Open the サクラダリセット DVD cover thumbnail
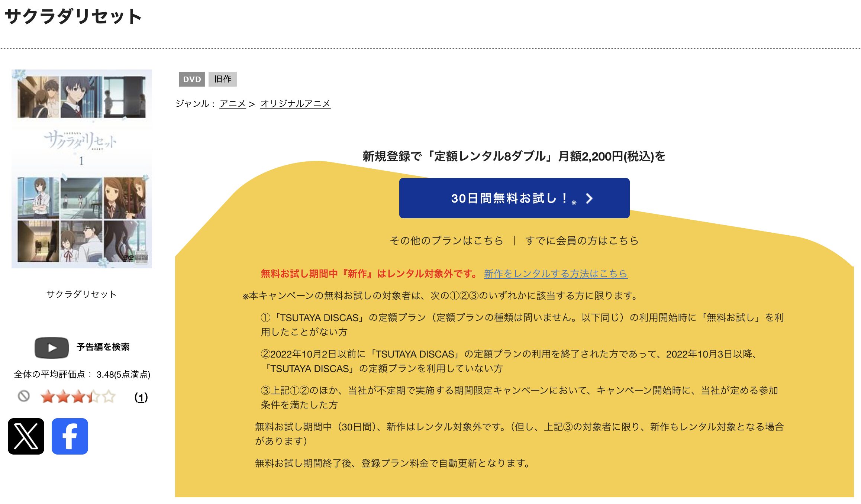This screenshot has height=504, width=861. click(x=82, y=169)
